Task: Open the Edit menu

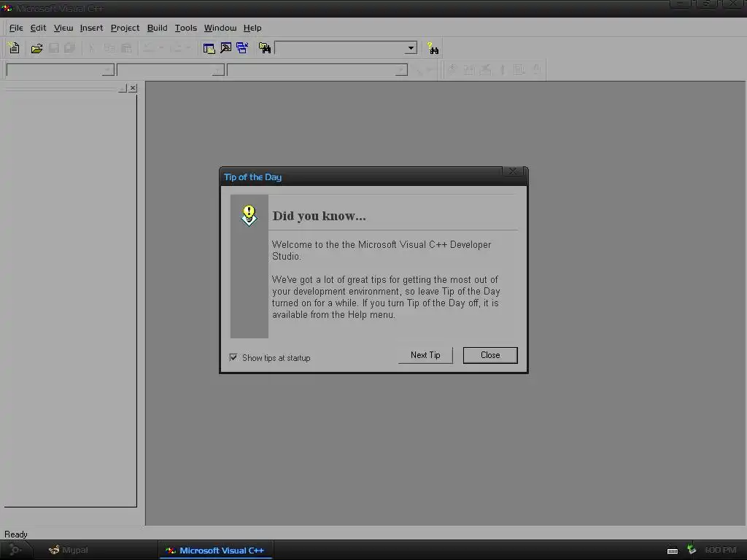Action: (38, 28)
